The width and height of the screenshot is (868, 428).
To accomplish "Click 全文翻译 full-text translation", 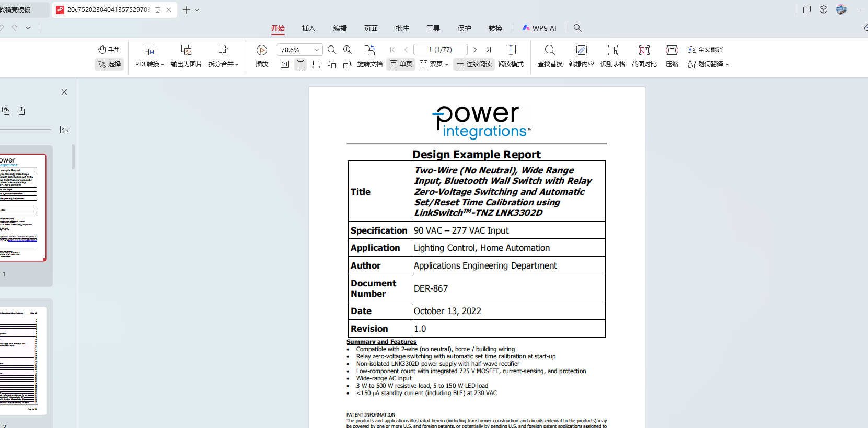I will coord(705,50).
